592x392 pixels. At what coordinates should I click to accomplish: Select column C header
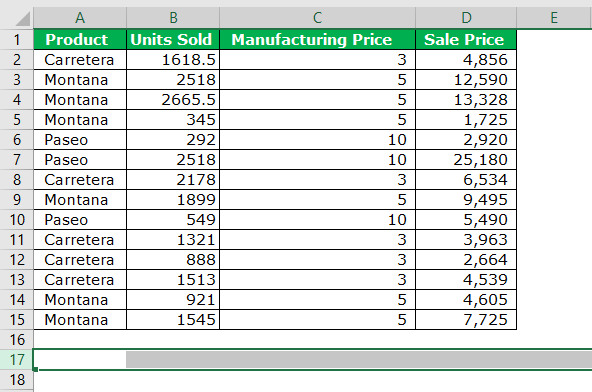point(318,18)
